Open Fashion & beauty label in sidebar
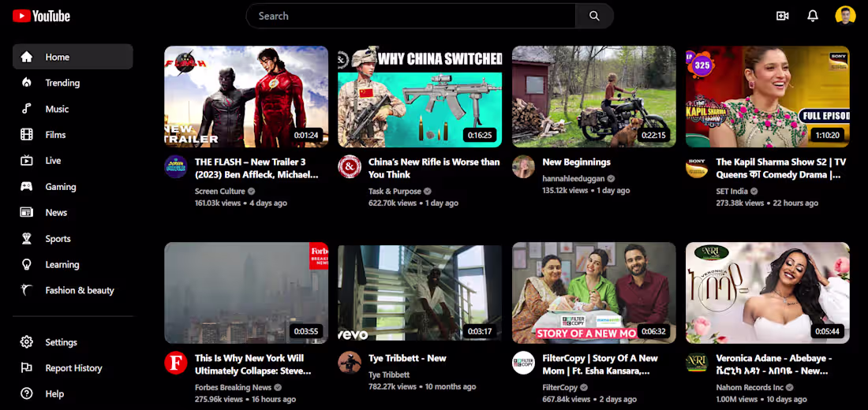868x410 pixels. tap(80, 290)
